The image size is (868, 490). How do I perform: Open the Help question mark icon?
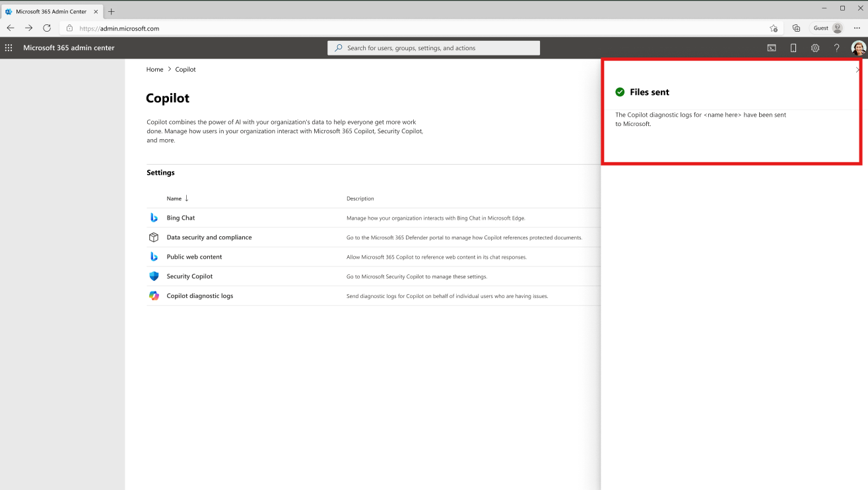coord(836,47)
